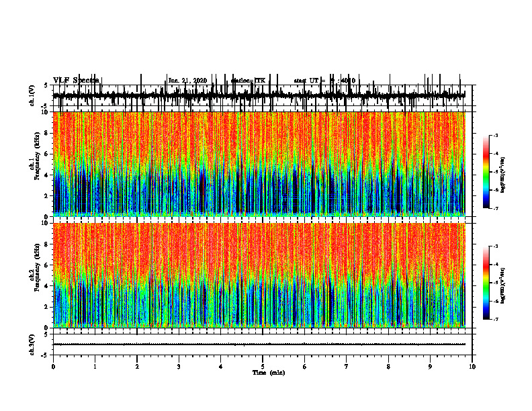Click the "-7" tick on ch.1 colorbar

tap(496, 208)
